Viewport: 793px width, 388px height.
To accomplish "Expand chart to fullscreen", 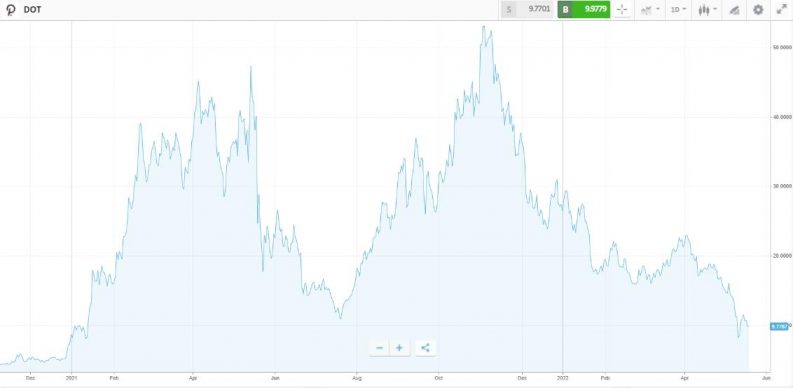I will (781, 9).
